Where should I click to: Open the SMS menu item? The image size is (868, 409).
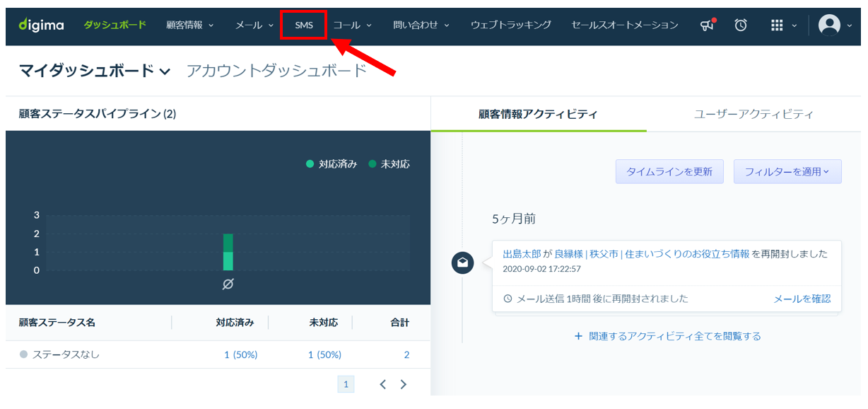(x=304, y=25)
